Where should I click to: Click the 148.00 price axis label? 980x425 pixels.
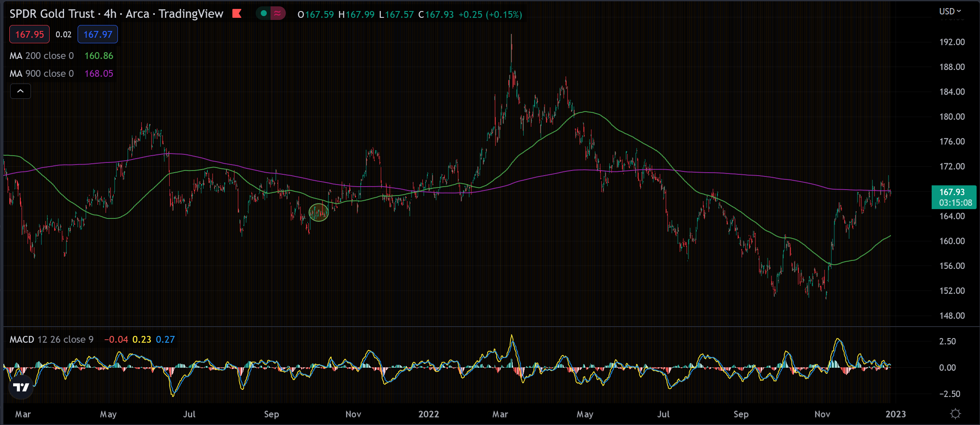tap(952, 316)
